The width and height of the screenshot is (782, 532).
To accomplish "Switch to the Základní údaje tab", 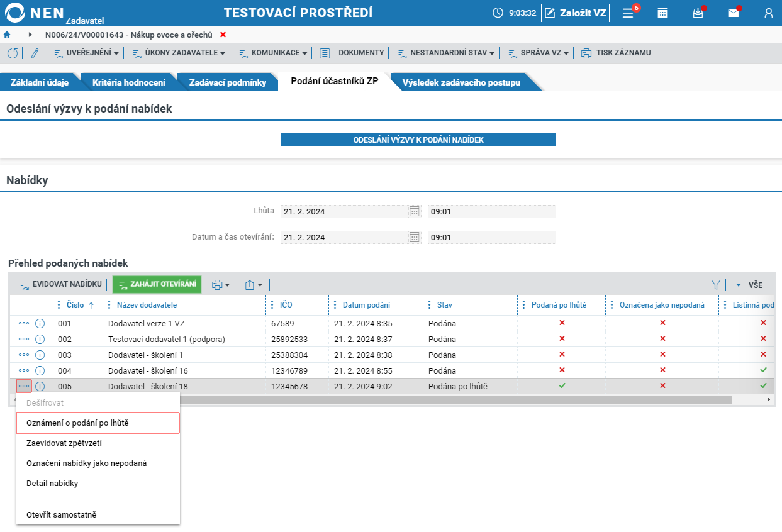I will pos(39,82).
